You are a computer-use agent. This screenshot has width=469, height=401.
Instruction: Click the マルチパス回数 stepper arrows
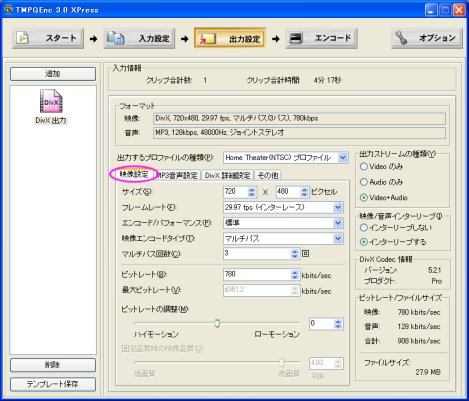pyautogui.click(x=294, y=254)
